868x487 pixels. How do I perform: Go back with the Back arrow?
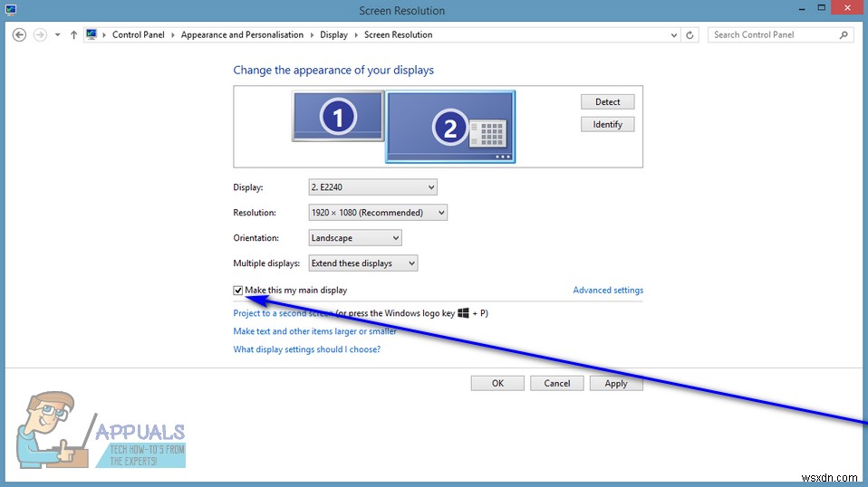19,34
